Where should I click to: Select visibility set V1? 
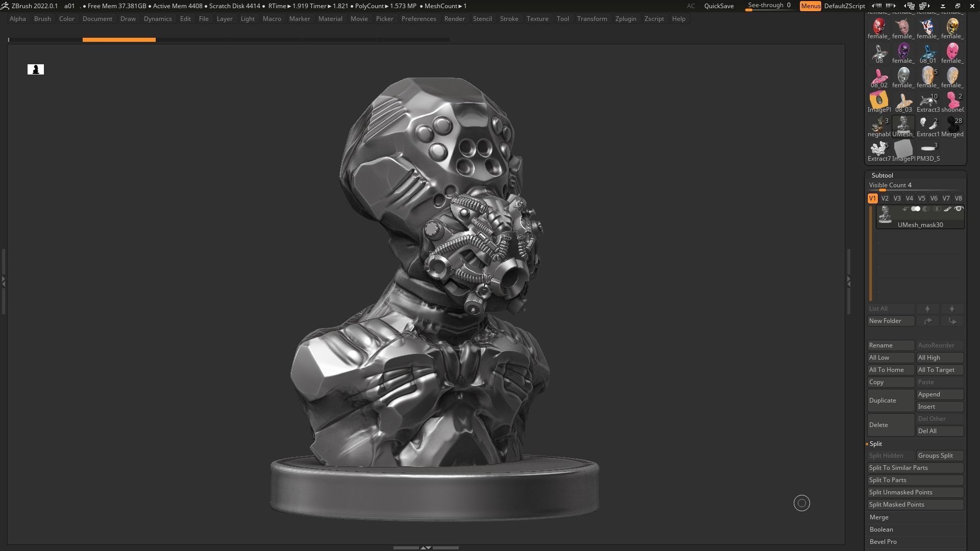click(x=872, y=198)
